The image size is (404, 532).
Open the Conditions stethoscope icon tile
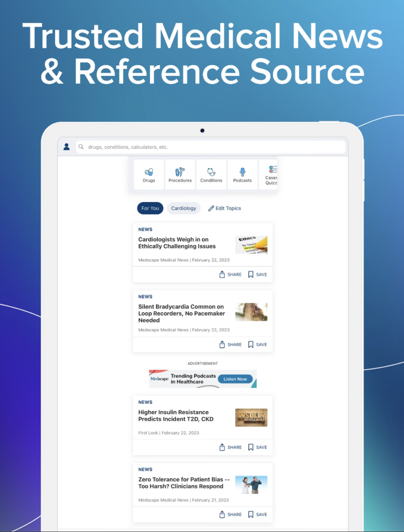pyautogui.click(x=211, y=175)
